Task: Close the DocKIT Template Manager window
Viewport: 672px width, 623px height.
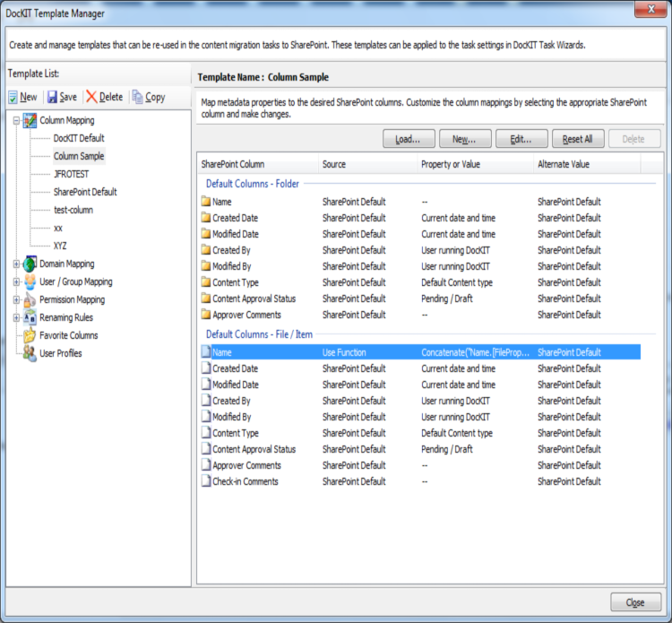Action: click(x=650, y=9)
